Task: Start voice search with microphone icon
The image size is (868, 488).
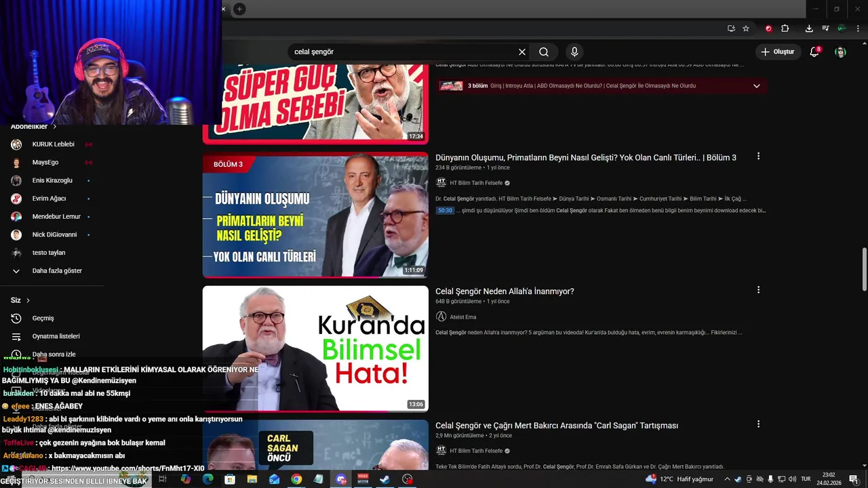Action: pyautogui.click(x=574, y=52)
